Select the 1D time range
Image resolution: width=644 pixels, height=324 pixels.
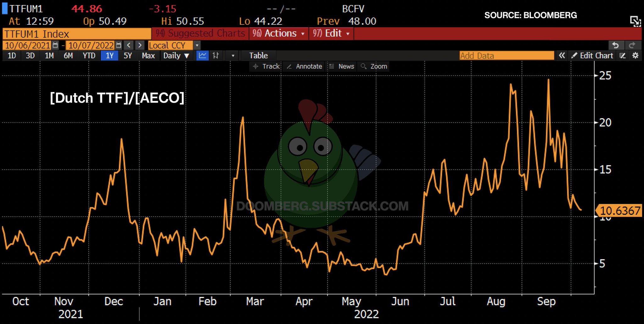pos(12,56)
